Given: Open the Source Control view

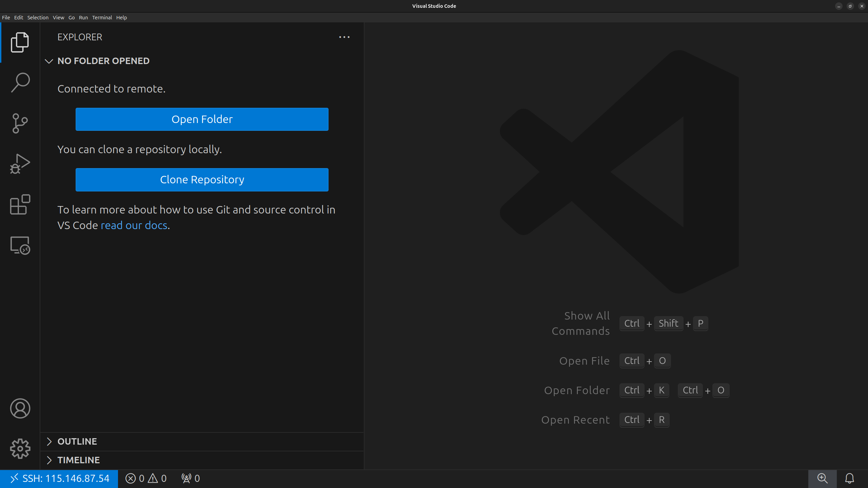Looking at the screenshot, I should (20, 123).
